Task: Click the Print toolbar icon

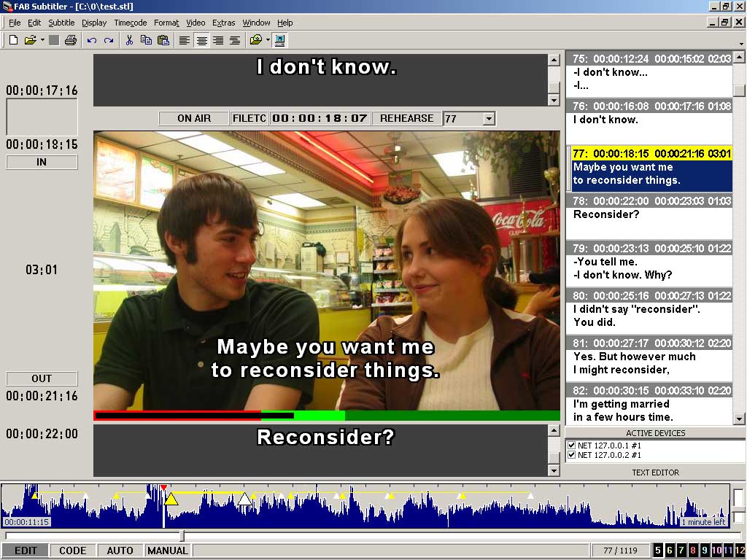Action: click(70, 40)
